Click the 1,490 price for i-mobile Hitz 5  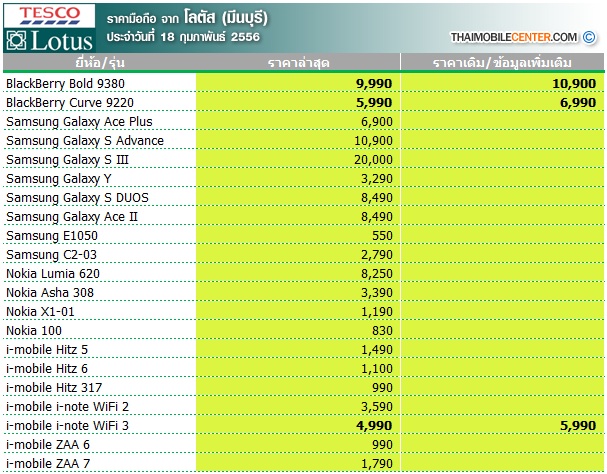point(377,349)
